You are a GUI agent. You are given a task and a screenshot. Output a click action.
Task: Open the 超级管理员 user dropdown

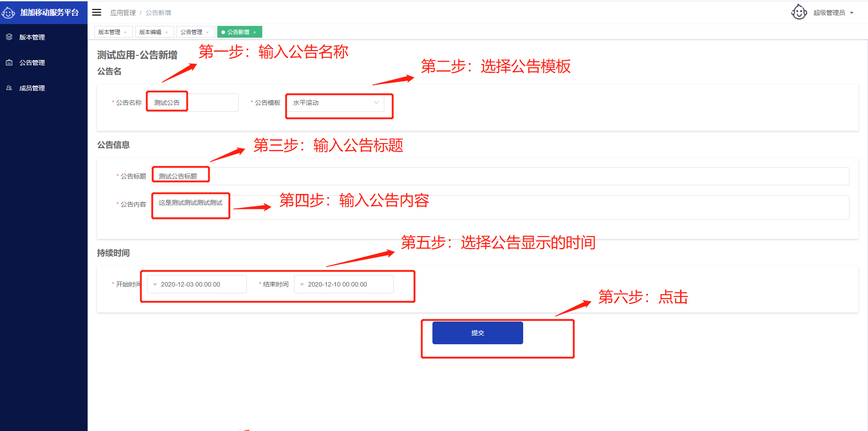point(833,13)
